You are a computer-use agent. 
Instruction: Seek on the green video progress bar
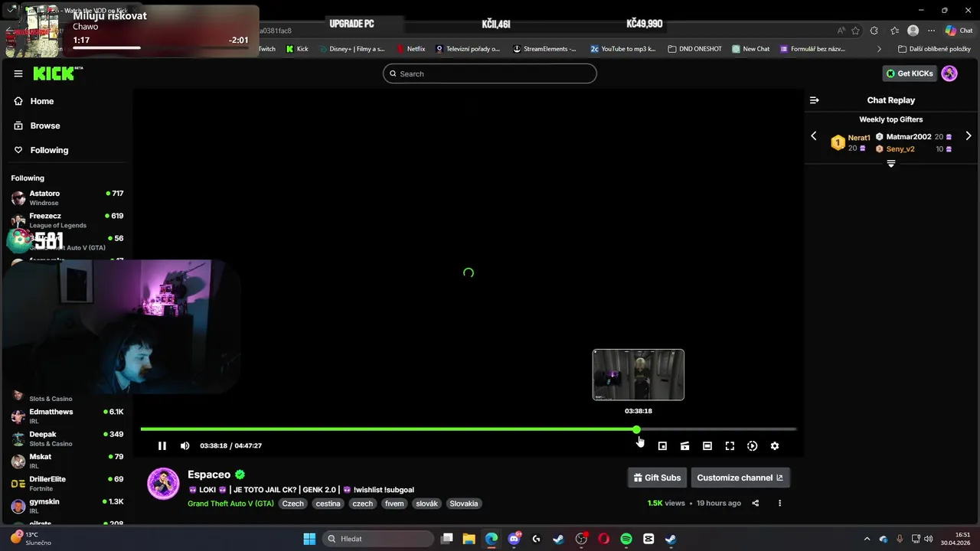469,429
